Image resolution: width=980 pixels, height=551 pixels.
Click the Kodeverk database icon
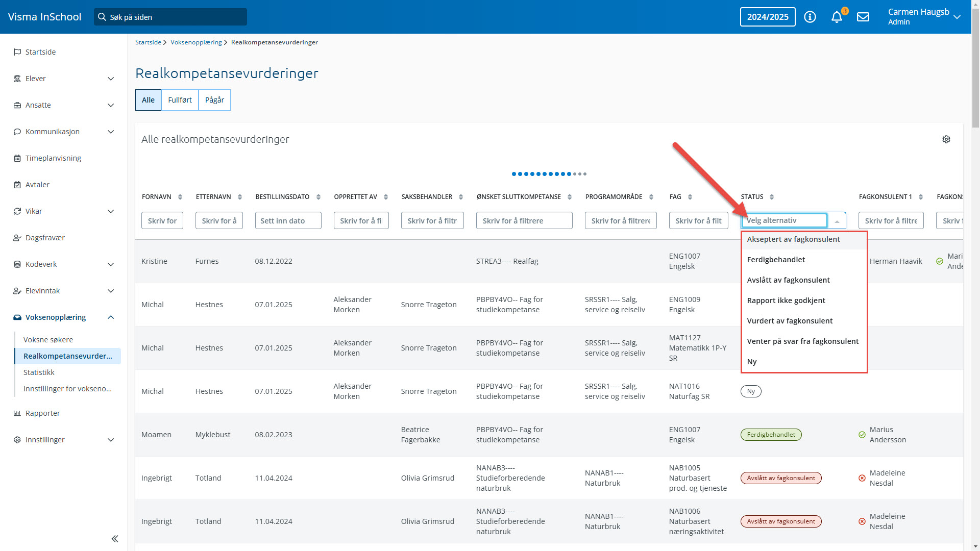17,264
